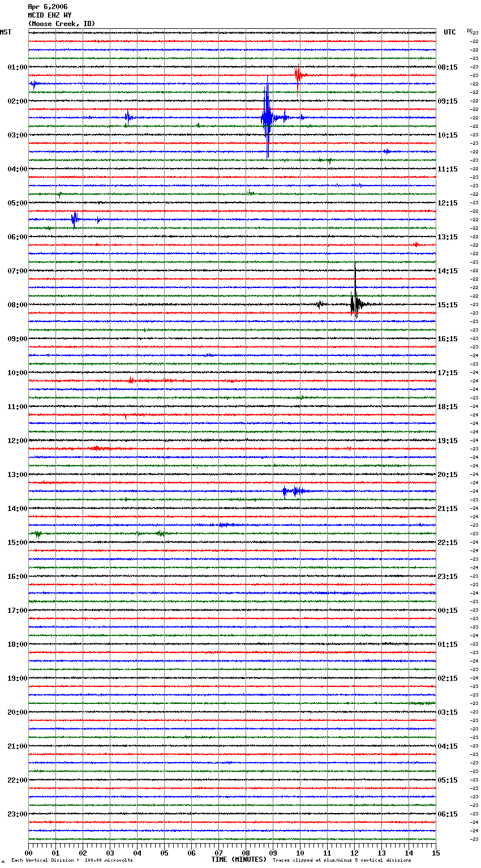The image size is (481, 868).
Task: Click the '00:15' UTC time label
Action: click(448, 611)
